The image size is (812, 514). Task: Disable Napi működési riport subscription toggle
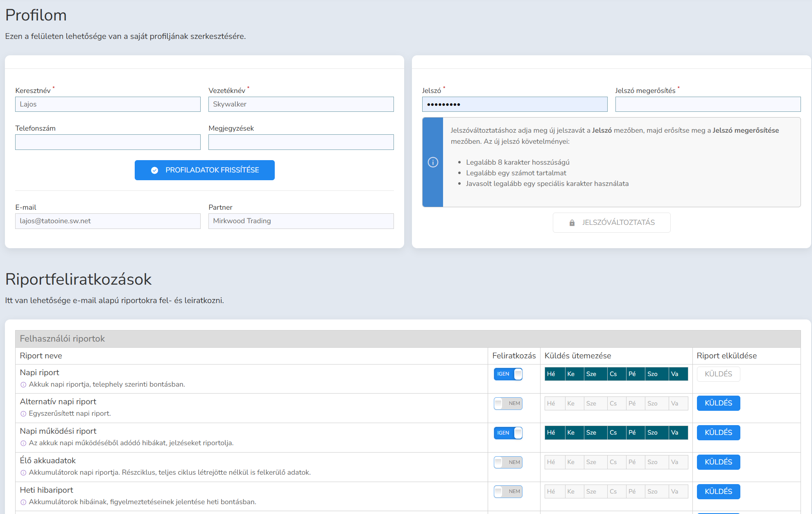508,433
